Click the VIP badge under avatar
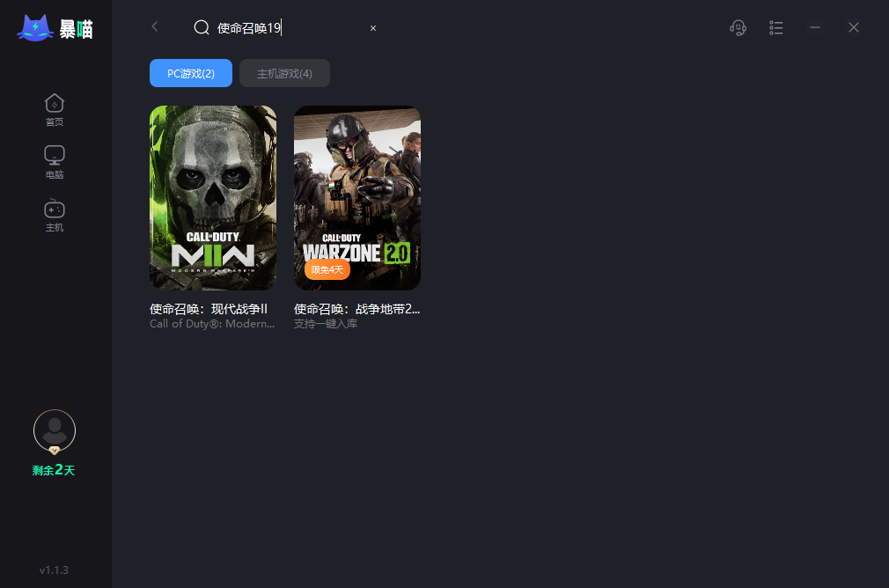 click(x=55, y=450)
